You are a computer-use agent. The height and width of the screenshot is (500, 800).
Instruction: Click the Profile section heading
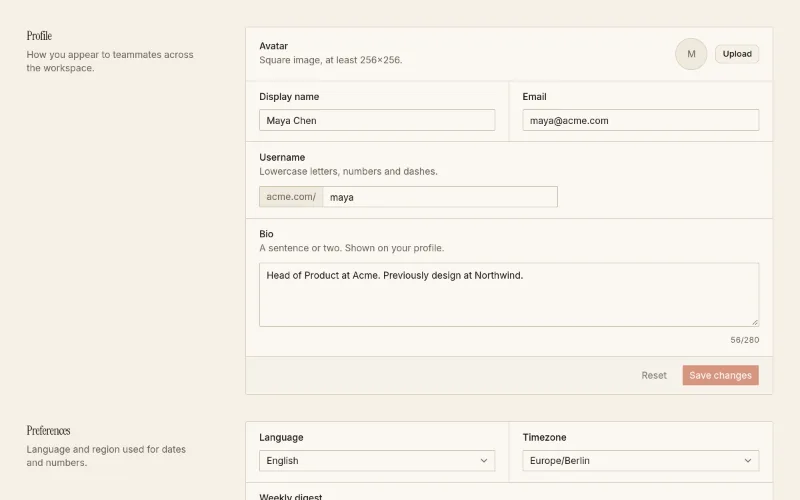[x=39, y=36]
